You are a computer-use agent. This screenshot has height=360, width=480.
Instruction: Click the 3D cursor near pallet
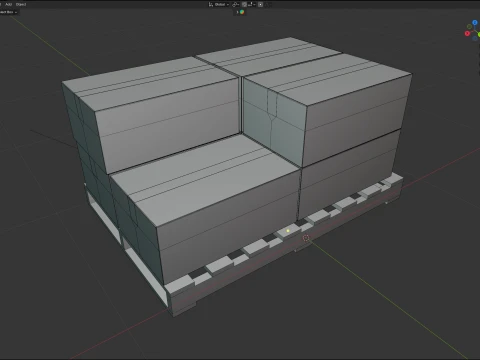click(x=306, y=238)
